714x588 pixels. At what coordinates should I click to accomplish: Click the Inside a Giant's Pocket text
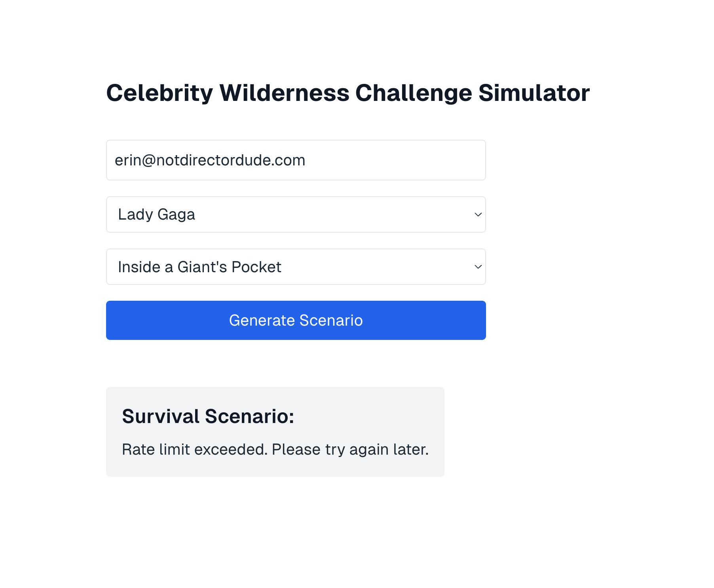pyautogui.click(x=199, y=267)
